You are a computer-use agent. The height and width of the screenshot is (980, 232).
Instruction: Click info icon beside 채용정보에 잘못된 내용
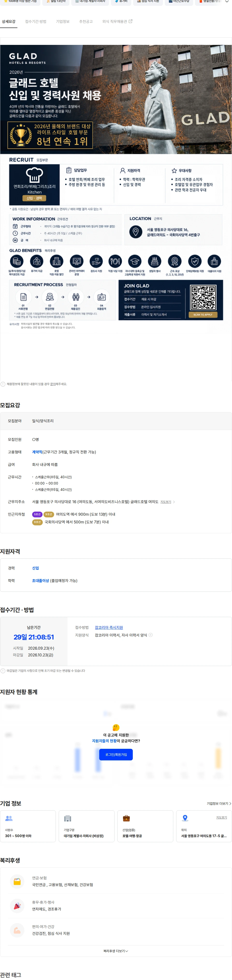tap(3, 384)
